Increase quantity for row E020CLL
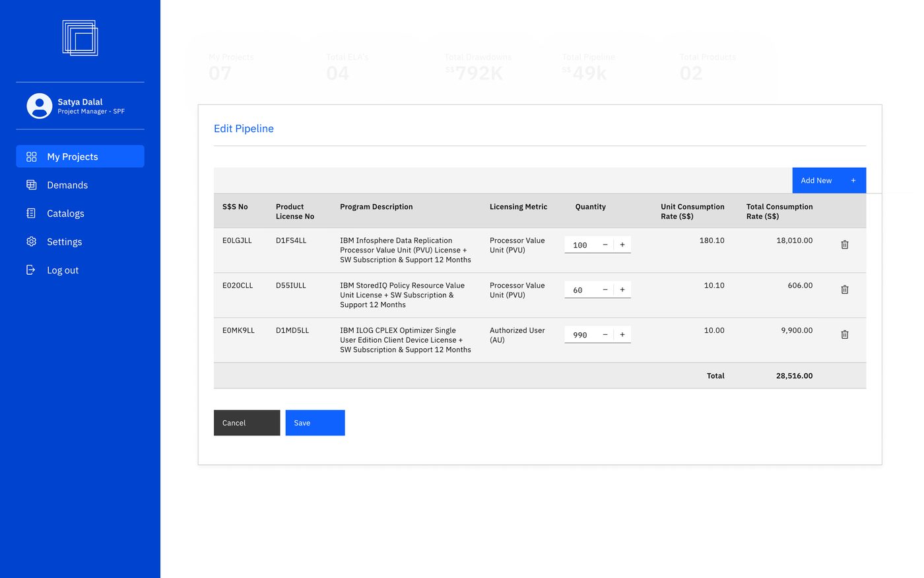This screenshot has width=924, height=578. click(x=622, y=289)
